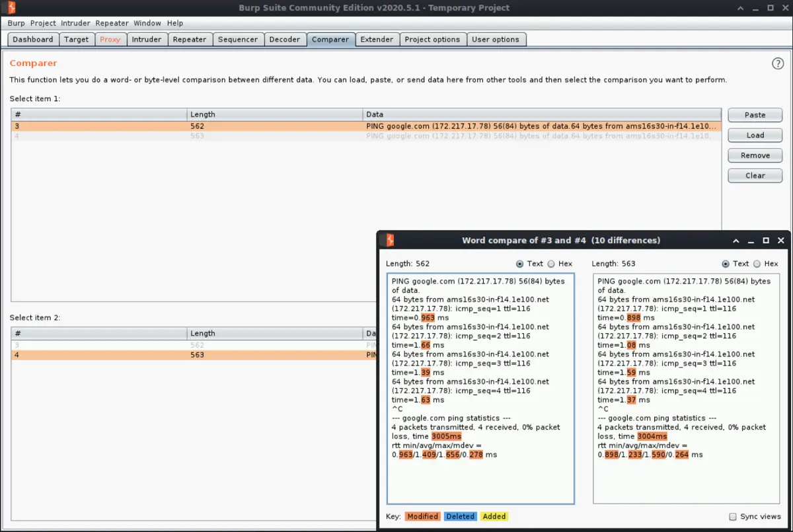This screenshot has width=793, height=532.
Task: Open the Comparer help question-mark icon
Action: point(777,63)
